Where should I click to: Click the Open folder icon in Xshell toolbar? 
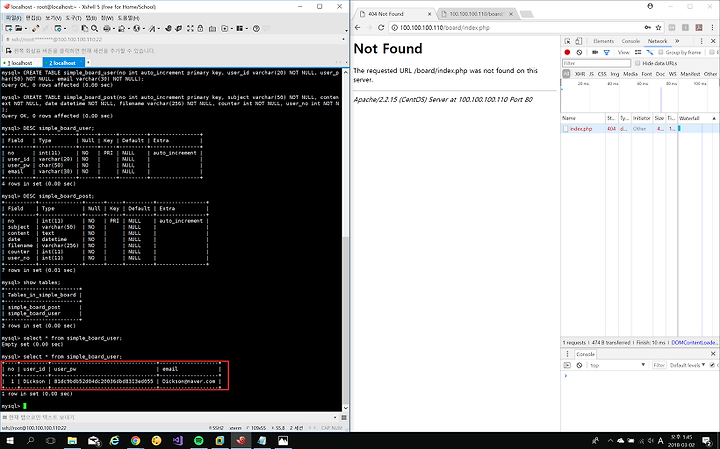coord(20,28)
